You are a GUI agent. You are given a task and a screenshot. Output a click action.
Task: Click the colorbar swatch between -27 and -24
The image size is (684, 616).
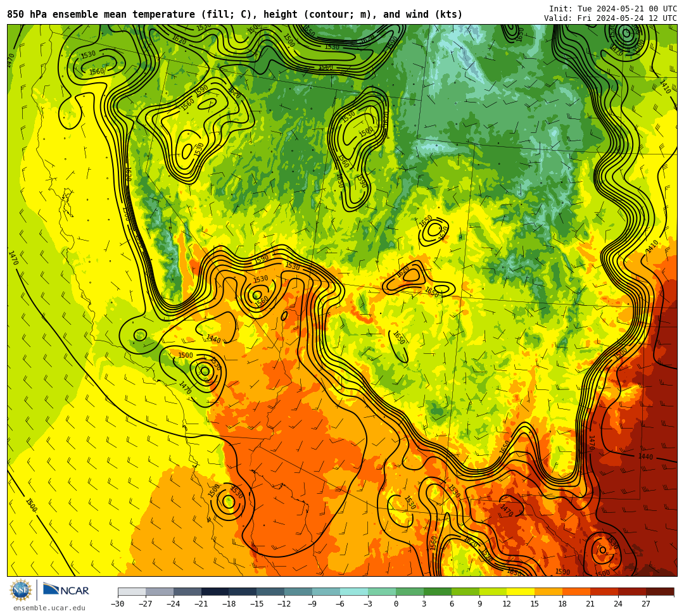[160, 591]
